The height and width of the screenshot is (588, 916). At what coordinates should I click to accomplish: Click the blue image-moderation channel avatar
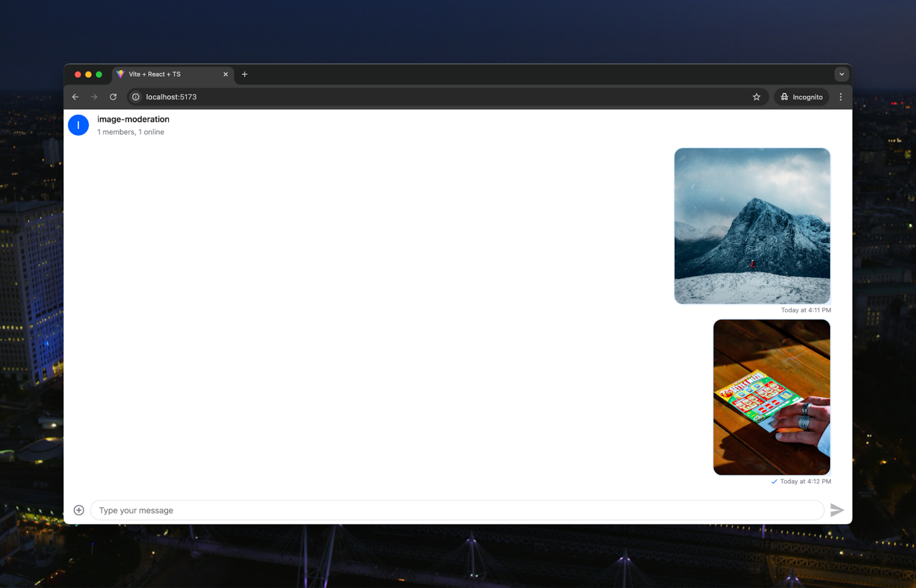(x=78, y=125)
